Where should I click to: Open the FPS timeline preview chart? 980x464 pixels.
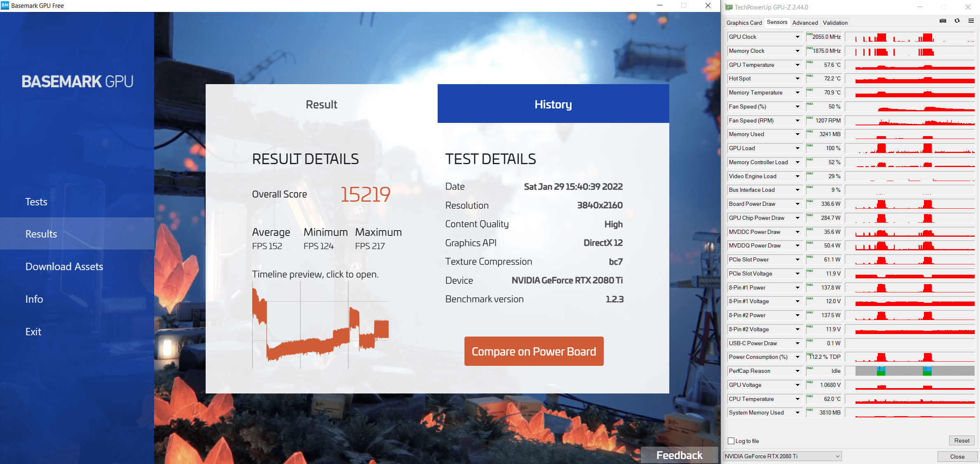pyautogui.click(x=321, y=325)
